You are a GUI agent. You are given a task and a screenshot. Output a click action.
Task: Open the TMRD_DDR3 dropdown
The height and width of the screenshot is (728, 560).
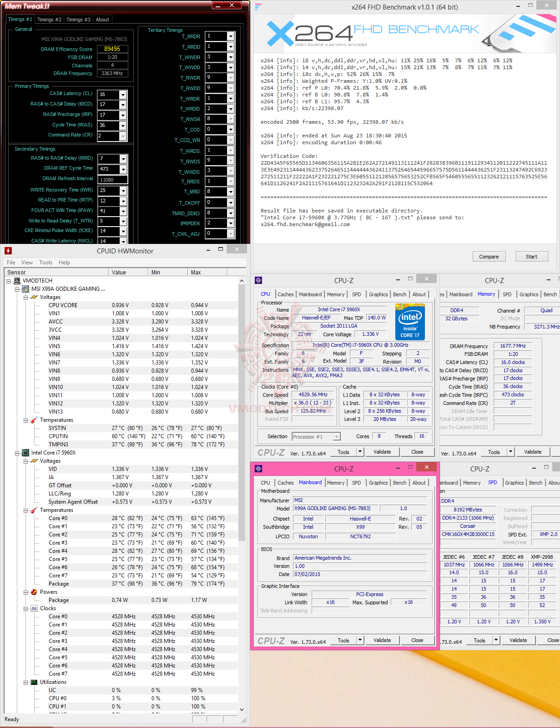tap(231, 213)
